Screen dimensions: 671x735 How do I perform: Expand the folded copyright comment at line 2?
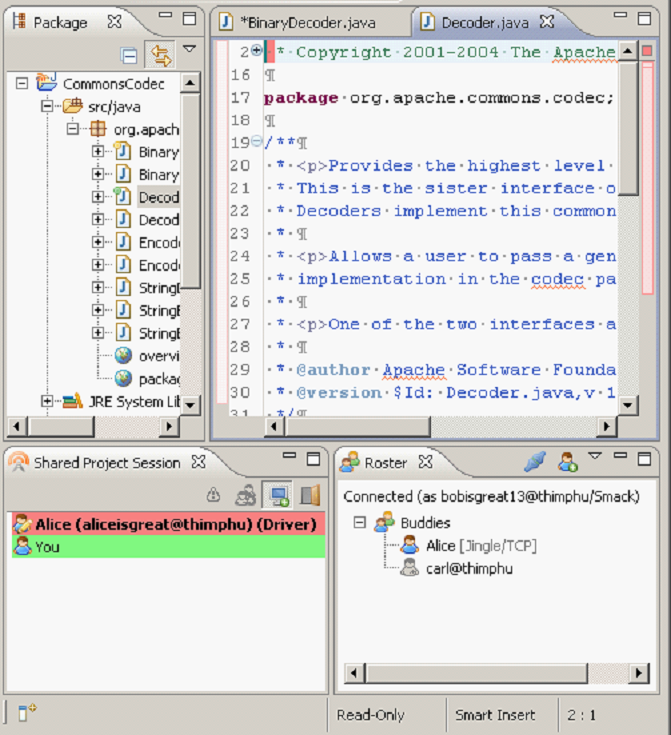pyautogui.click(x=256, y=50)
